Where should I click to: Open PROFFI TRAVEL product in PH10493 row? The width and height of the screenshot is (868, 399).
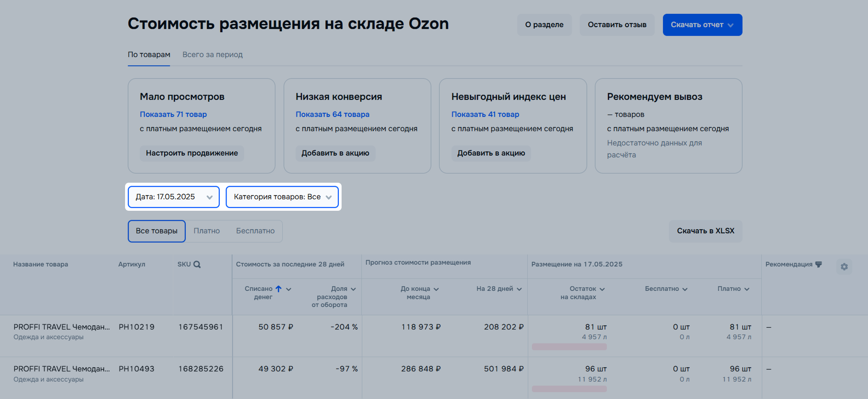pos(62,369)
